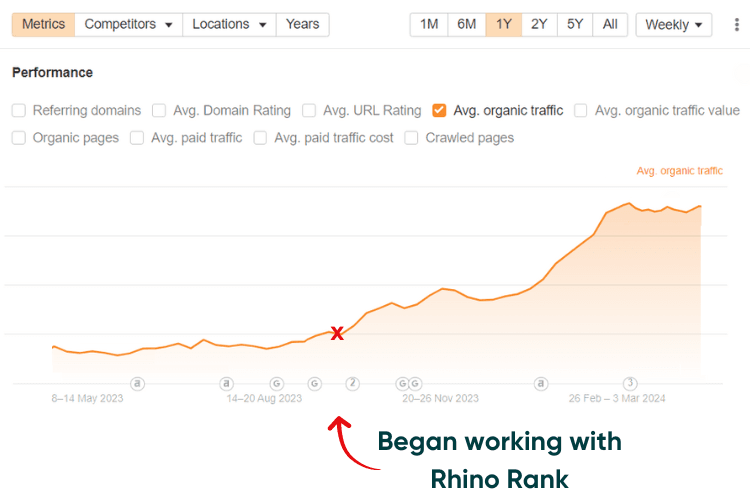Open the three-dot more options menu
The image size is (750, 500).
coord(737,25)
